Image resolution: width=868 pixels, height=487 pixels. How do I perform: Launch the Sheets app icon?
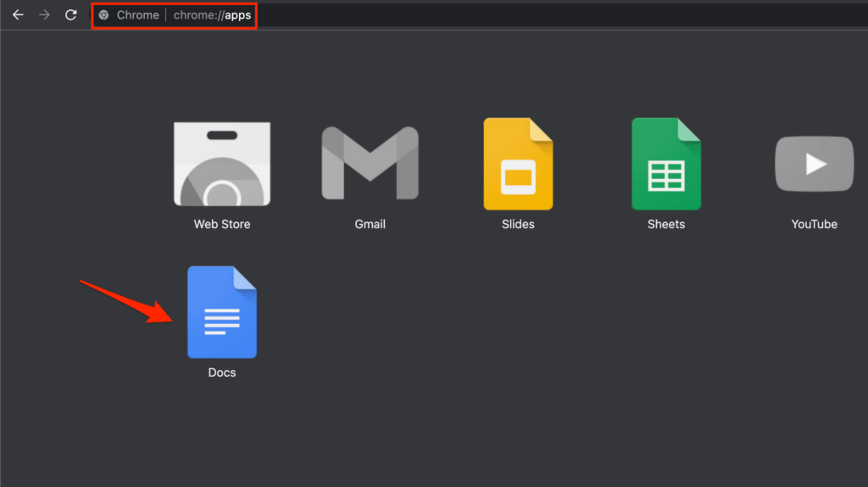[x=666, y=164]
